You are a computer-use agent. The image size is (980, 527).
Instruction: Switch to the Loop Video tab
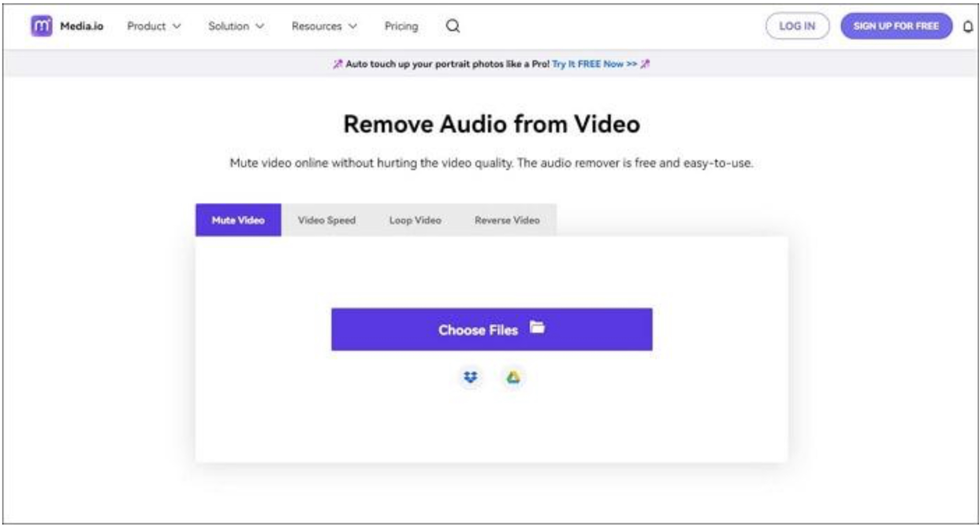[415, 220]
